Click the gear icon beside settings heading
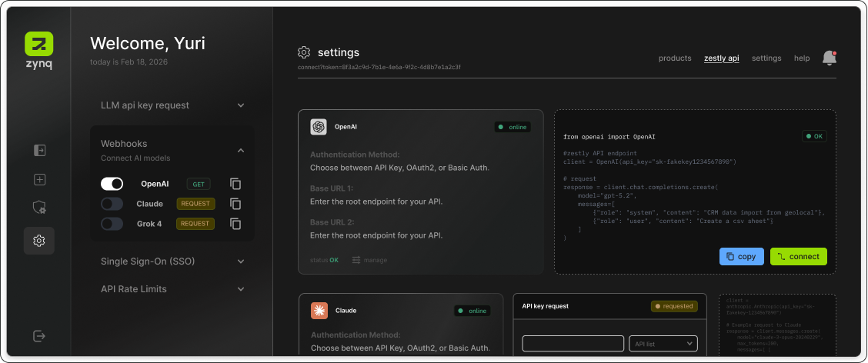The width and height of the screenshot is (868, 363). [304, 52]
